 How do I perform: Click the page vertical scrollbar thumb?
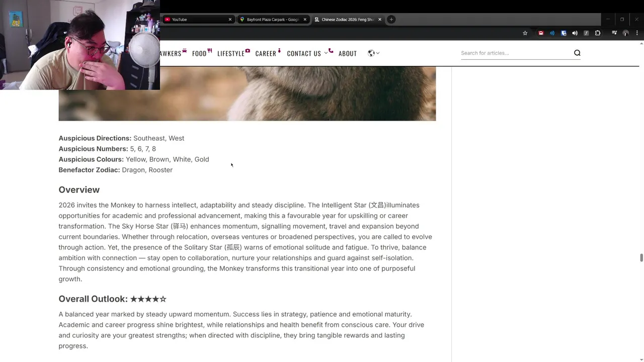[641, 258]
